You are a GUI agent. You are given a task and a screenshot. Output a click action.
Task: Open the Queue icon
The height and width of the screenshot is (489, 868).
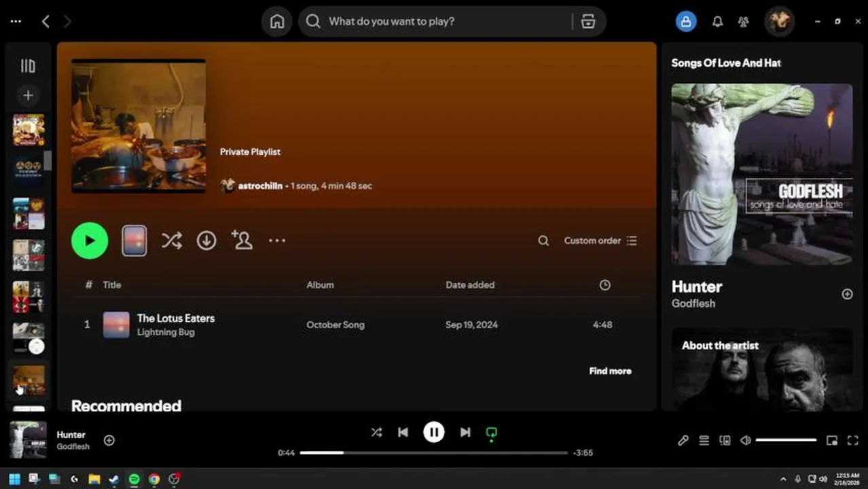click(x=704, y=441)
